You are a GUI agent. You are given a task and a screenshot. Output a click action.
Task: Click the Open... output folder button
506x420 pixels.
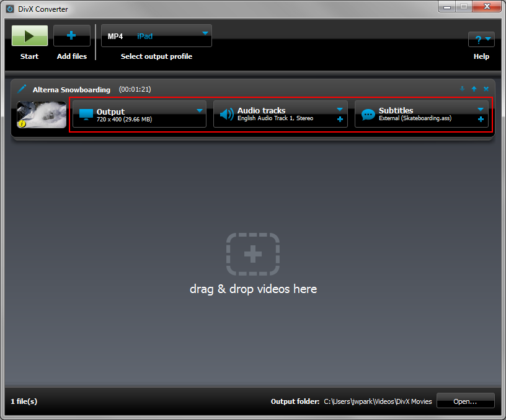(465, 401)
